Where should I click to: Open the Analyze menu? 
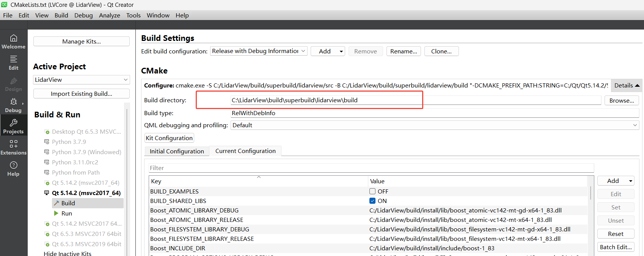110,15
